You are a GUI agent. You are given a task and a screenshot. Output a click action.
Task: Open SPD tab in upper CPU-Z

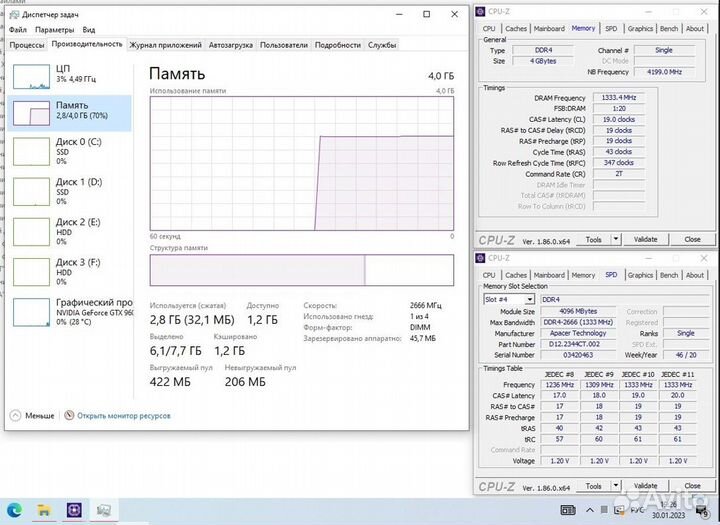[611, 28]
